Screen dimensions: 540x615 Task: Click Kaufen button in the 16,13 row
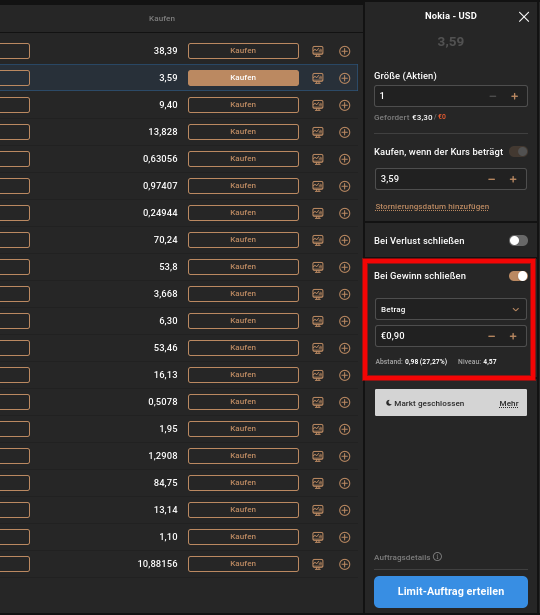243,375
